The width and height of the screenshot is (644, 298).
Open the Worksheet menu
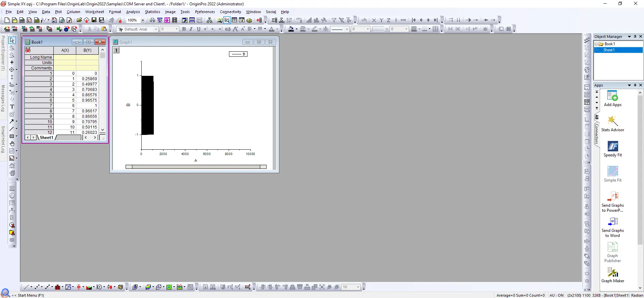(x=95, y=12)
